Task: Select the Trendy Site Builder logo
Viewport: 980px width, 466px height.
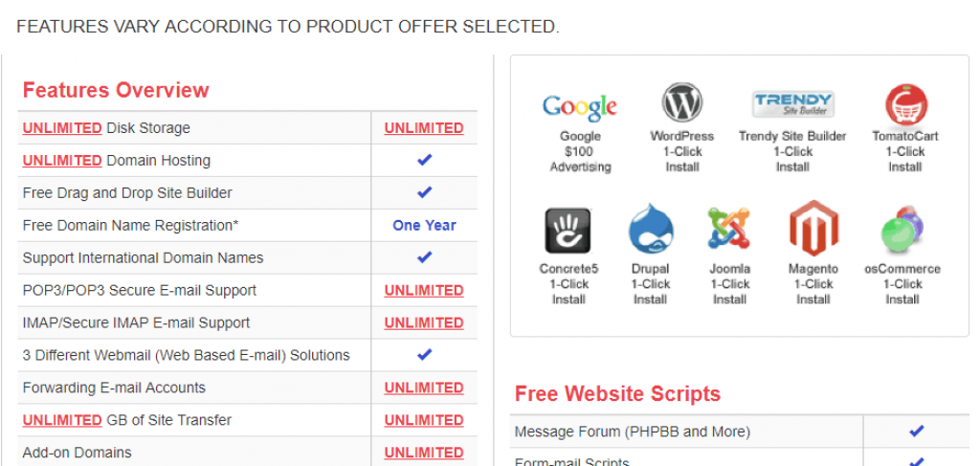Action: (792, 103)
